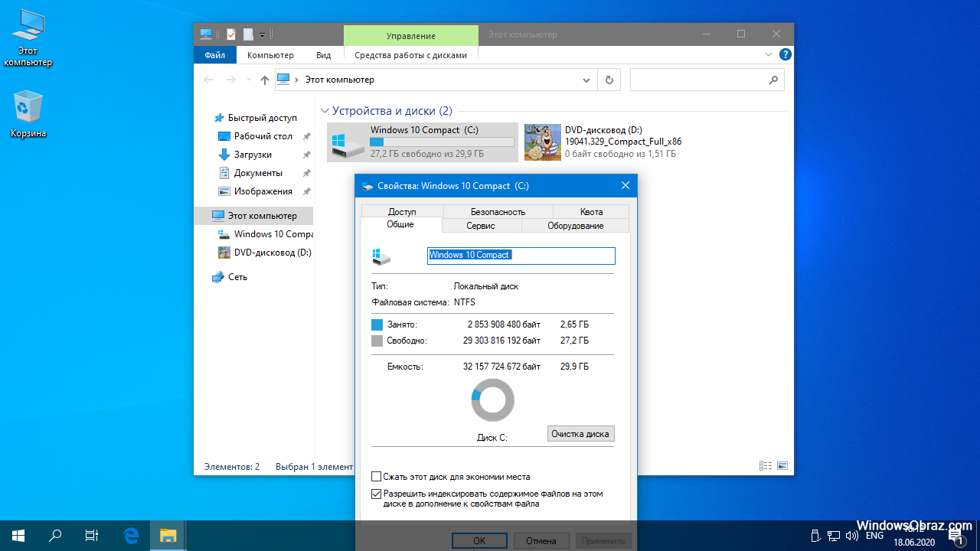Collapse the Devices and drives group
The width and height of the screenshot is (980, 551).
[x=325, y=111]
